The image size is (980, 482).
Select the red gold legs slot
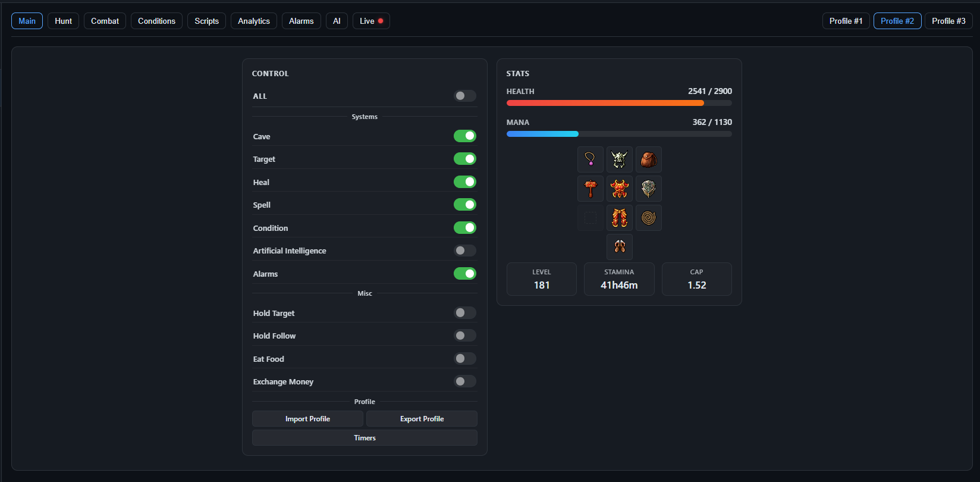pyautogui.click(x=620, y=218)
